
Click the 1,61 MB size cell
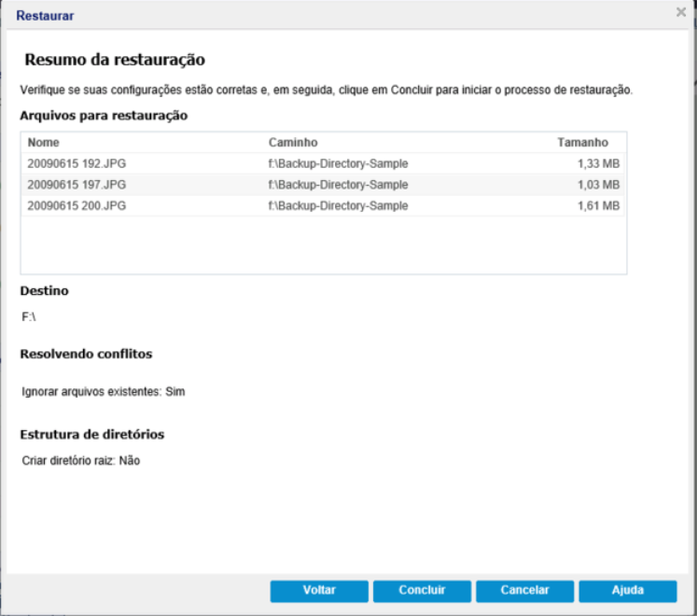tap(598, 205)
